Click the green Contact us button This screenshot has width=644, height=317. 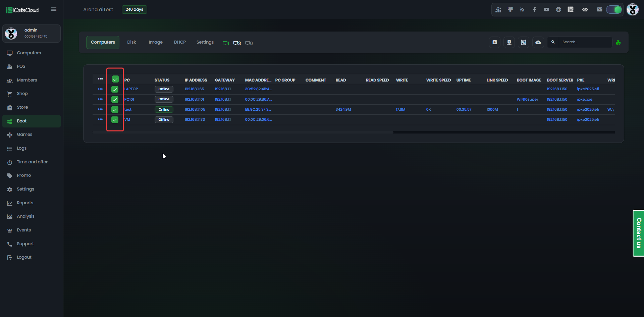[x=638, y=233]
